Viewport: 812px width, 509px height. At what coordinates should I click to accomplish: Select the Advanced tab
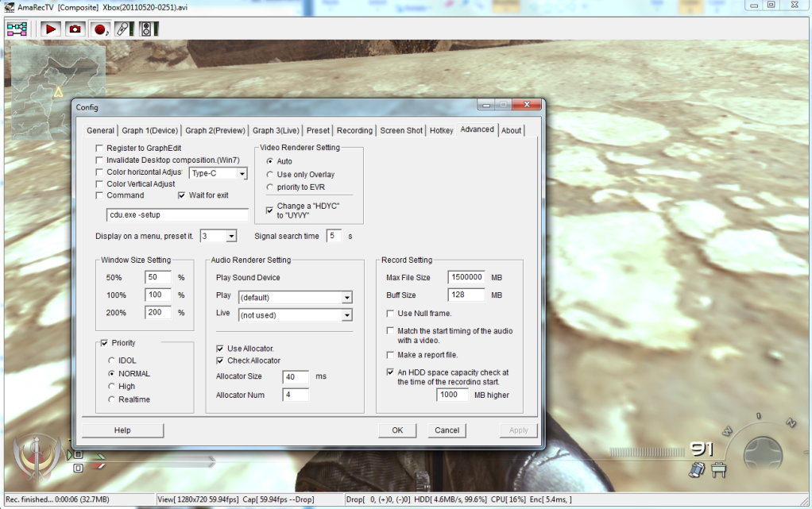click(477, 129)
